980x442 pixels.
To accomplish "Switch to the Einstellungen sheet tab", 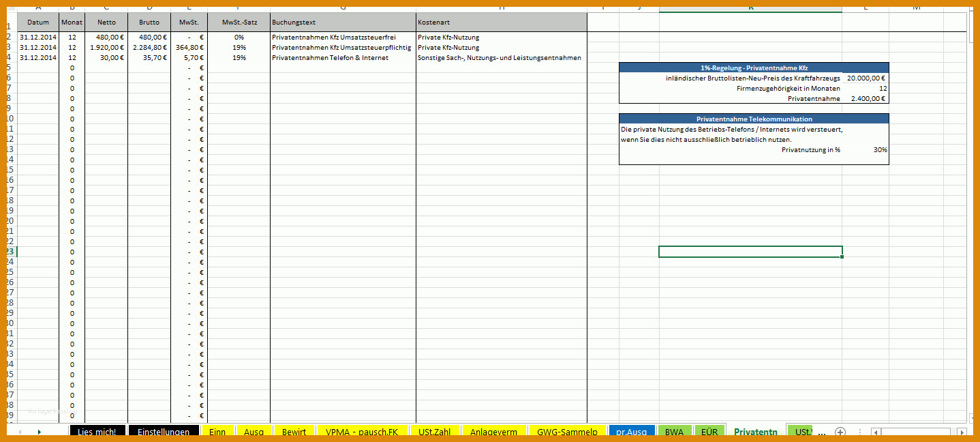I will (x=164, y=432).
